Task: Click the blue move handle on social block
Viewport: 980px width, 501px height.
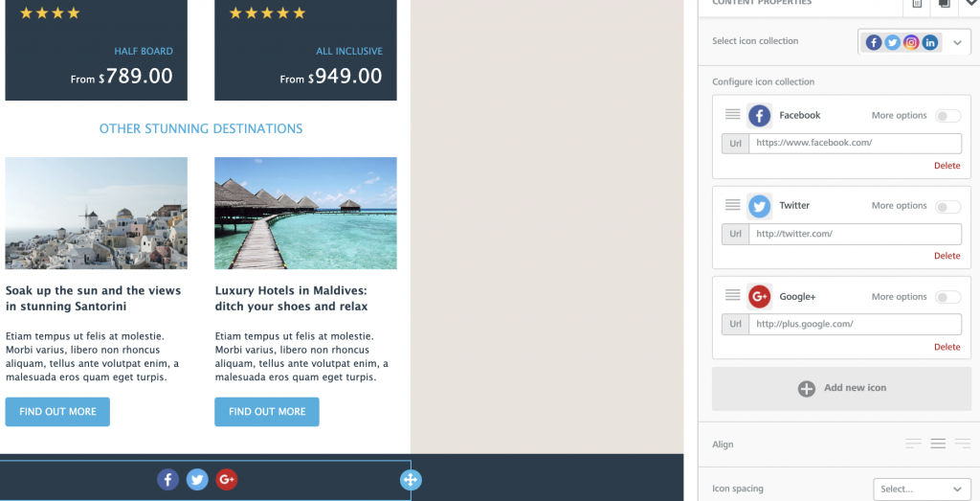Action: (x=411, y=480)
